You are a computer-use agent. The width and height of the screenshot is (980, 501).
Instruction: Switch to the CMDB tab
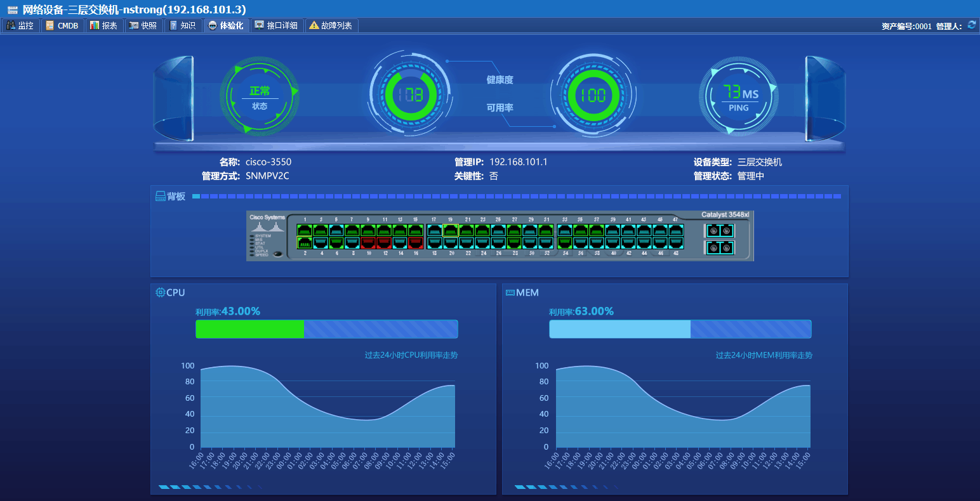pos(62,25)
